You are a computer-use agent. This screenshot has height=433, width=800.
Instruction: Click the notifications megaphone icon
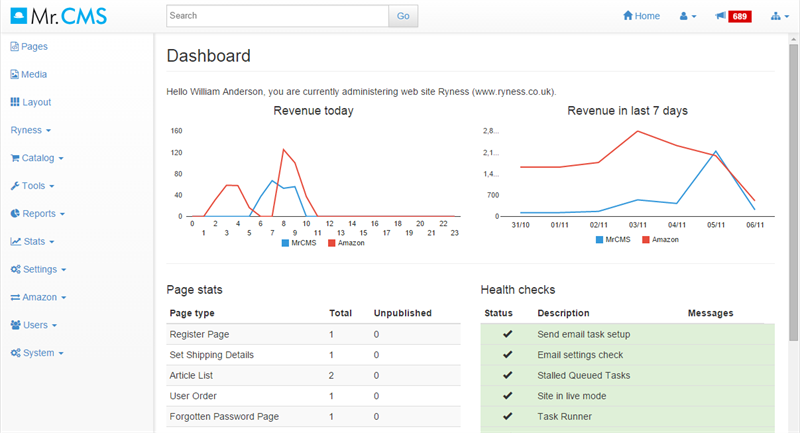click(x=720, y=16)
